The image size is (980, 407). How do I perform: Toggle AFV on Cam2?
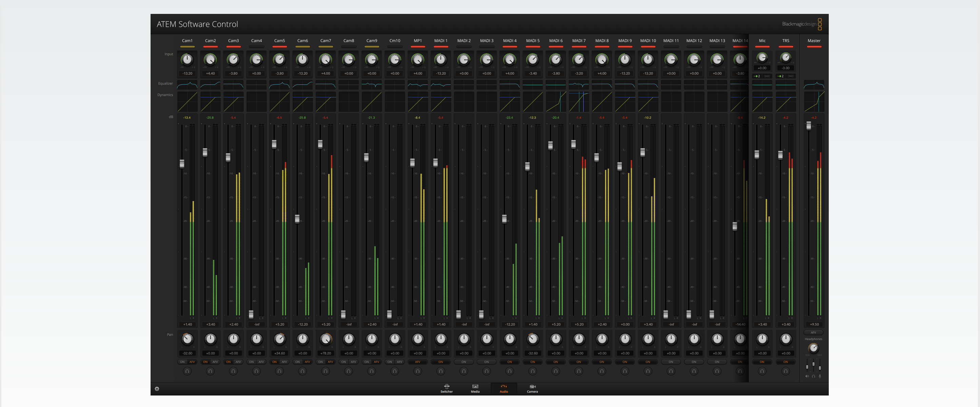coord(215,362)
